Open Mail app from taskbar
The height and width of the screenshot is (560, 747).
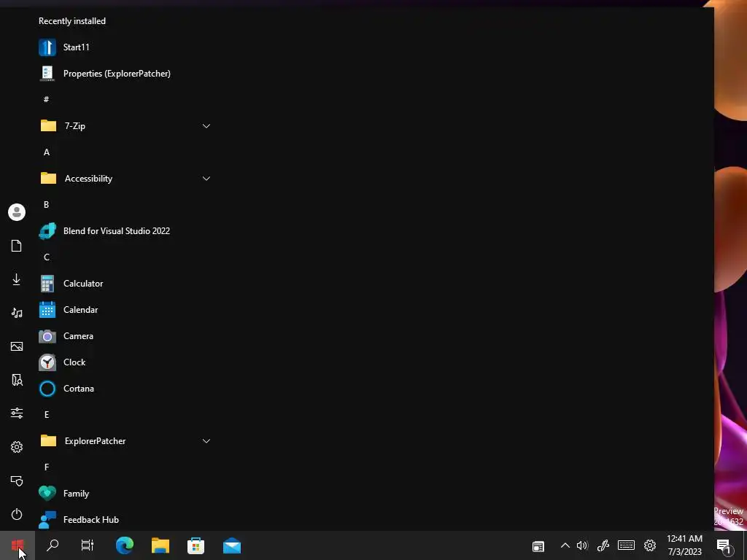[232, 545]
